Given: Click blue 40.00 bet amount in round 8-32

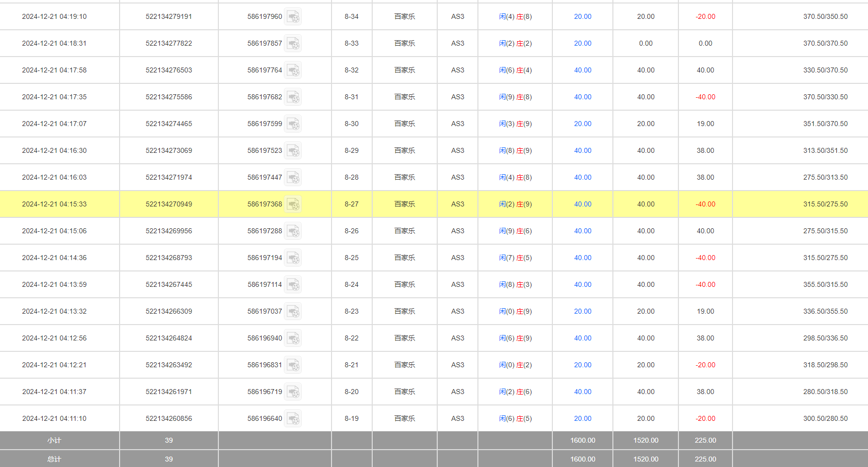Looking at the screenshot, I should pyautogui.click(x=583, y=70).
